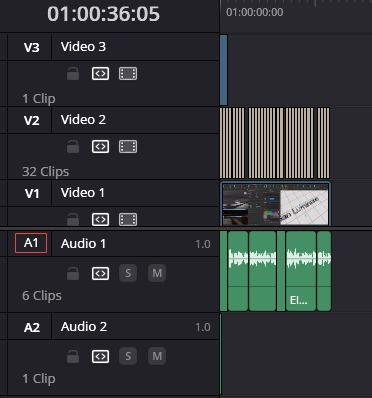This screenshot has height=398, width=372.
Task: Toggle auto track selector on Video 3
Action: pyautogui.click(x=100, y=74)
